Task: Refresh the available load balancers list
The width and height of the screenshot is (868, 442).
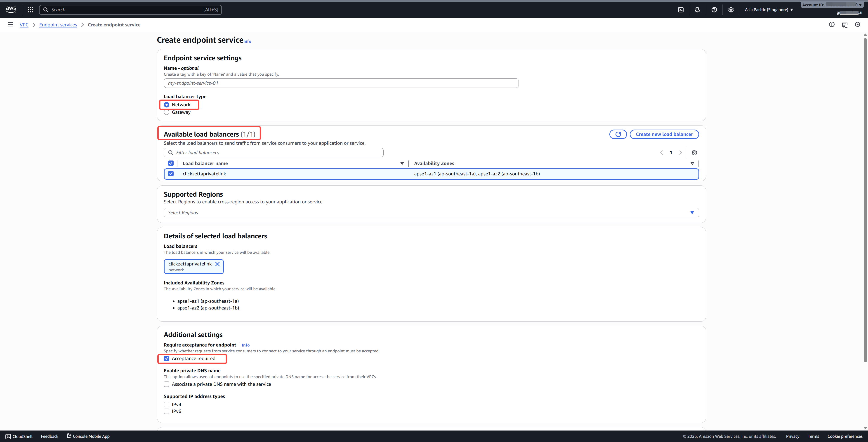Action: 618,134
